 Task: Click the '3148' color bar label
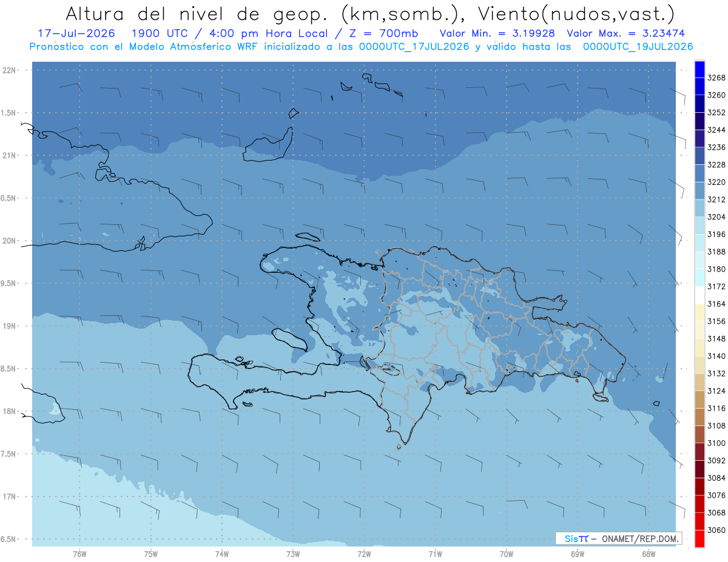(x=716, y=339)
